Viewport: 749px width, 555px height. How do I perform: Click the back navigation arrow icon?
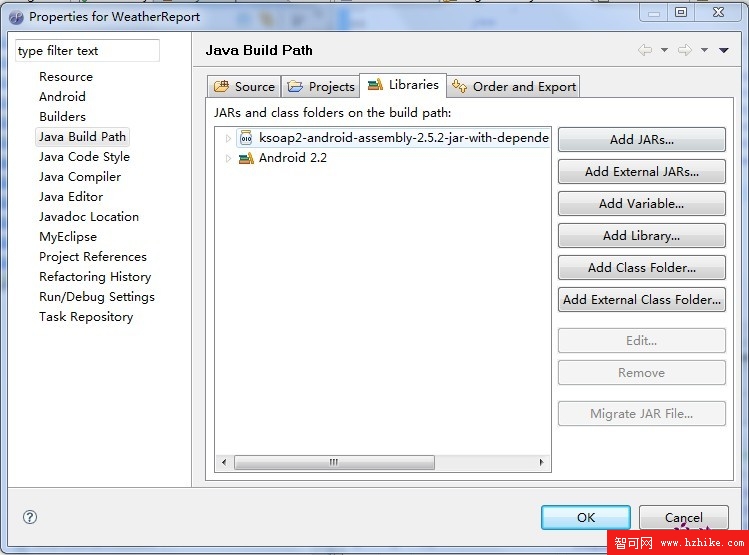645,50
